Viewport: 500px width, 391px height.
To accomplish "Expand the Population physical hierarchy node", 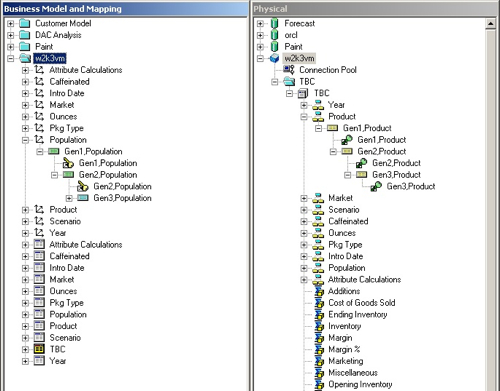I will (x=304, y=268).
